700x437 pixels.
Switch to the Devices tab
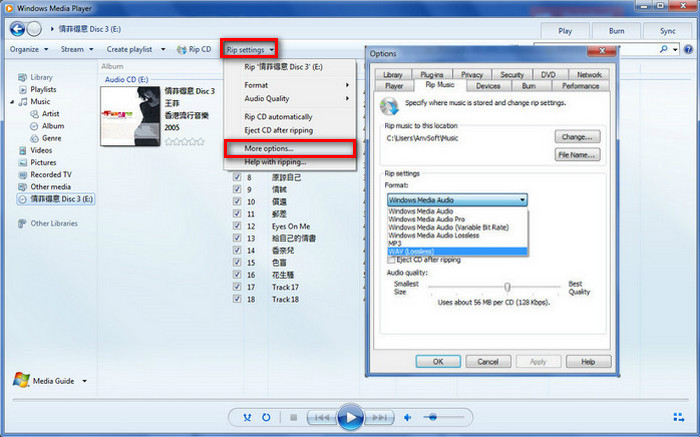tap(488, 86)
